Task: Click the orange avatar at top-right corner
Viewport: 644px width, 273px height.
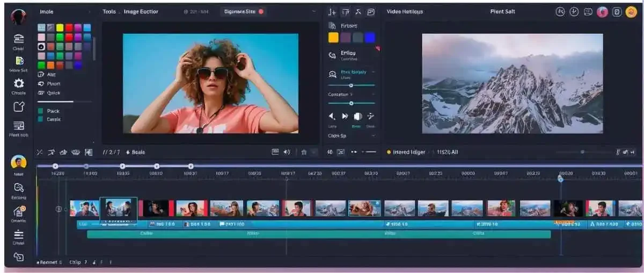Action: (631, 12)
